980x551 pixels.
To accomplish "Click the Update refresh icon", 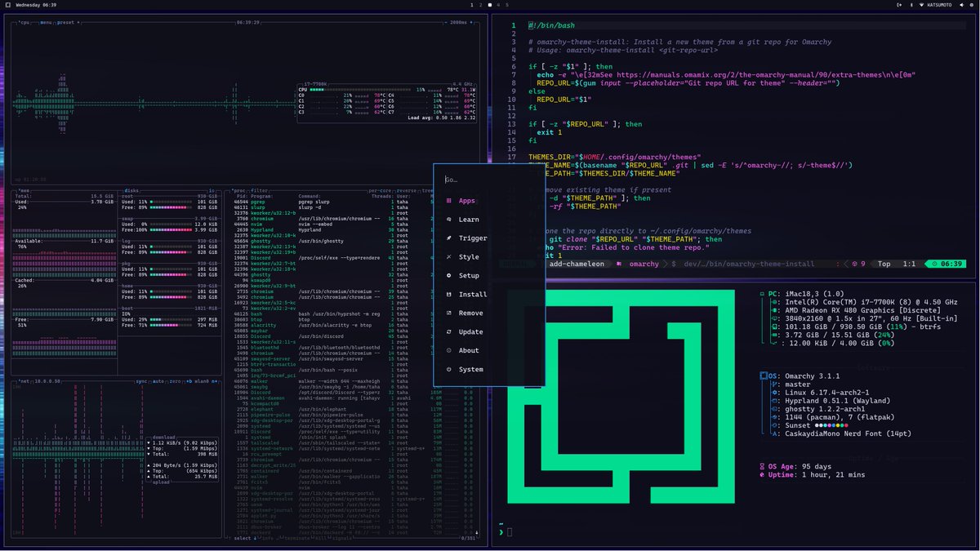I will click(x=449, y=332).
